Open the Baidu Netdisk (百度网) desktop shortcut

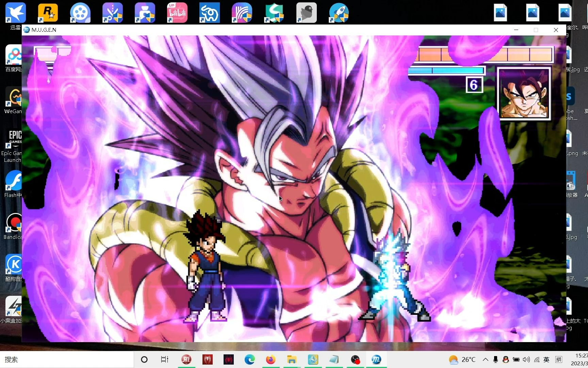pyautogui.click(x=14, y=58)
